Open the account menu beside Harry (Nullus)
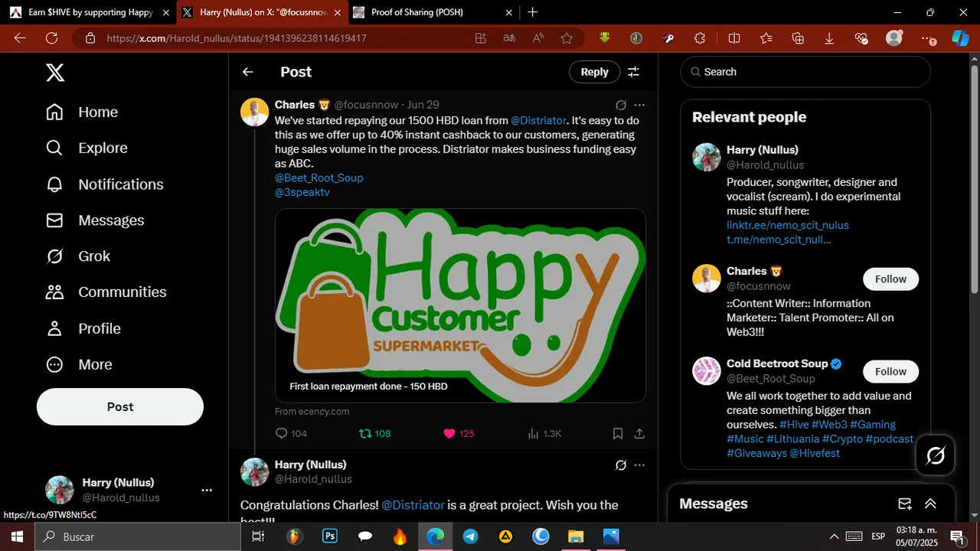Viewport: 980px width, 551px height. click(207, 490)
